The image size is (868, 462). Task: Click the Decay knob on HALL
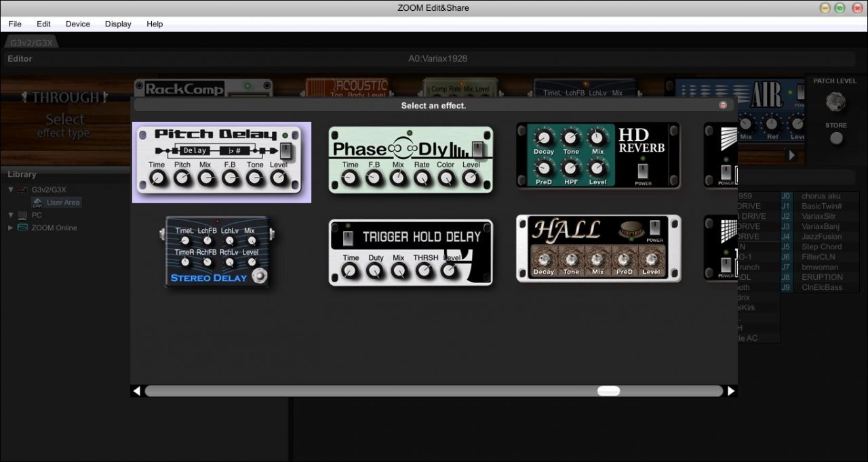544,259
